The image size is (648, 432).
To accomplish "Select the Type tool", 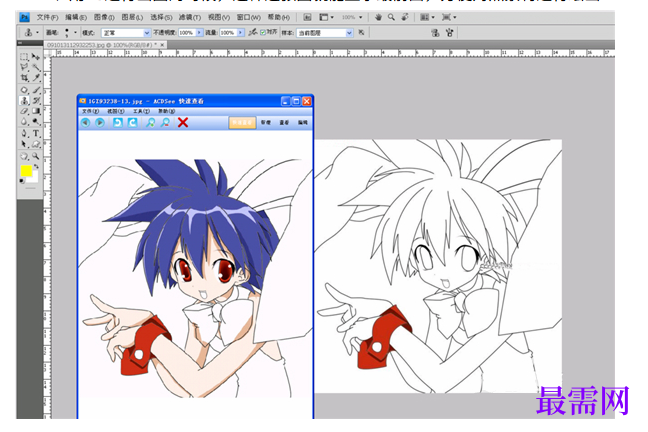I will coord(36,134).
